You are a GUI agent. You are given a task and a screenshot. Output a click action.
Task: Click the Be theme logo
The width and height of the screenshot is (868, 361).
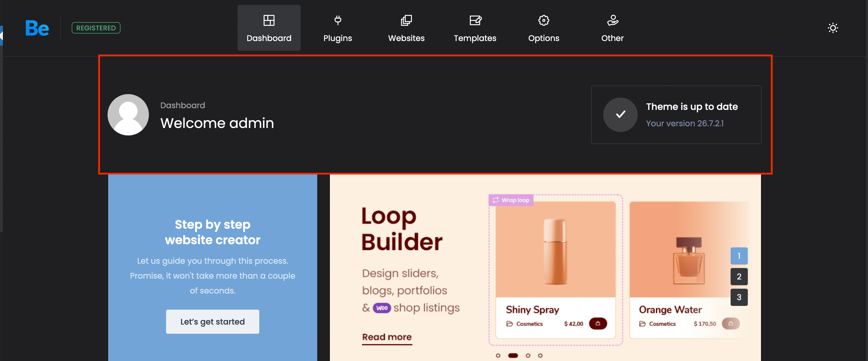37,28
